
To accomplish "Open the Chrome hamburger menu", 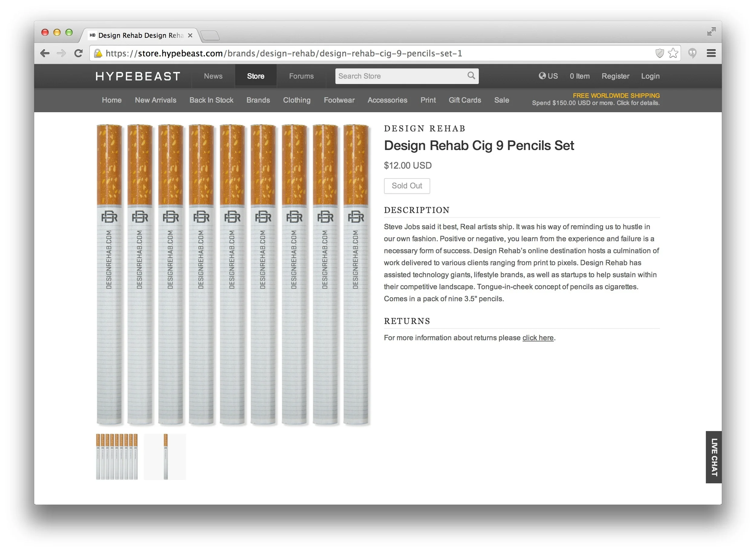I will pos(711,54).
